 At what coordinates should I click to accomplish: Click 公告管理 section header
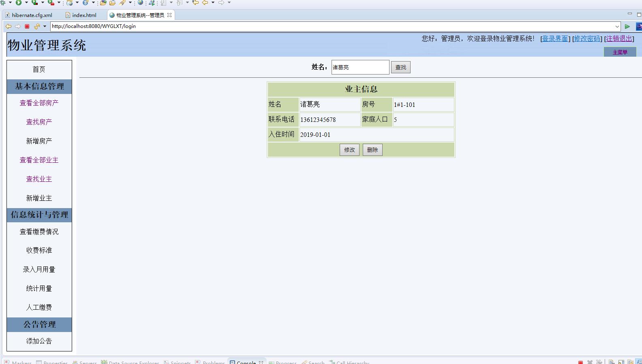click(x=39, y=324)
